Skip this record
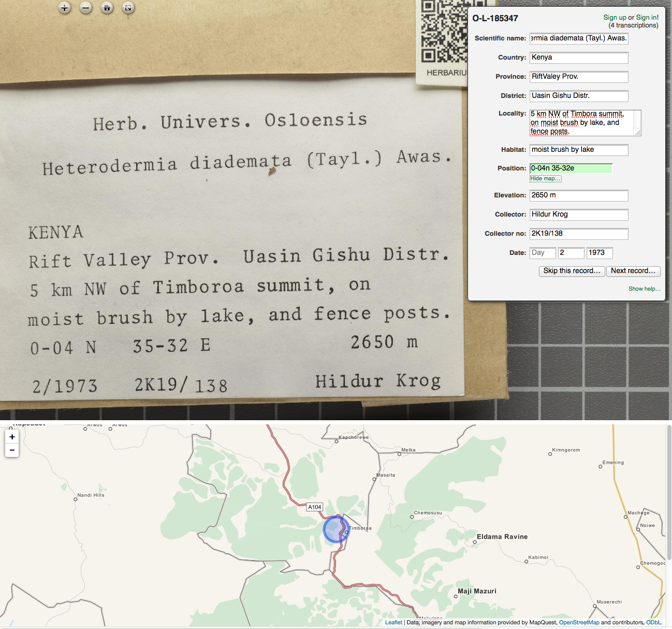 572,271
